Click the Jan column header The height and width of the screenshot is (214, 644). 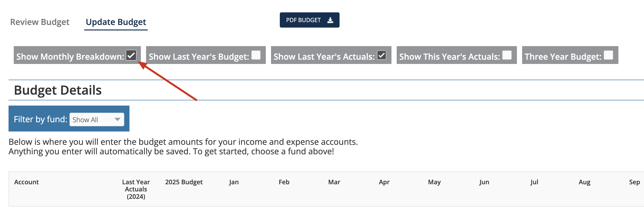coord(234,182)
